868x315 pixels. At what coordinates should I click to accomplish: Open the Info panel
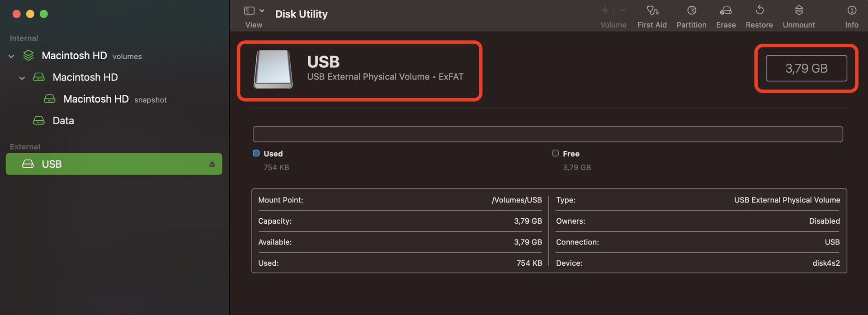click(851, 10)
